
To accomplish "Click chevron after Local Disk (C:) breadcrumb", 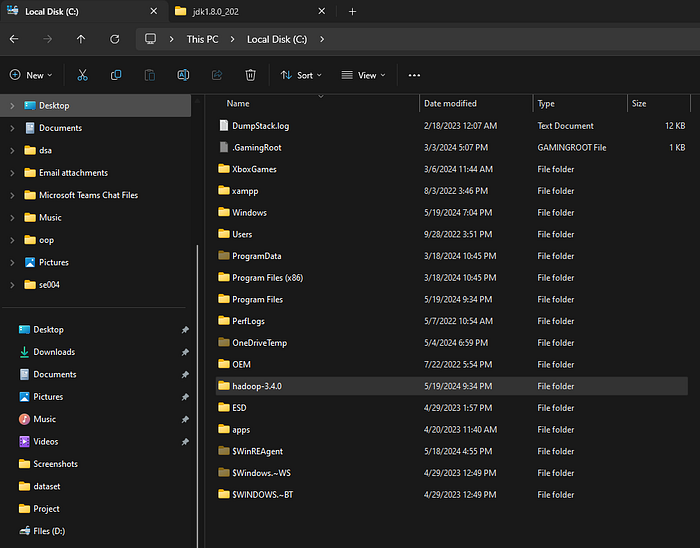I will (x=322, y=39).
